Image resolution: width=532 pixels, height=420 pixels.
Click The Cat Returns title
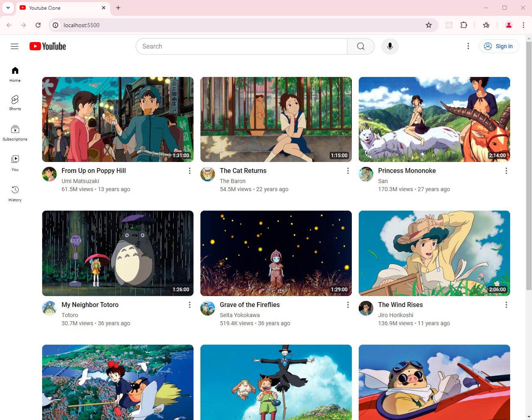pos(243,171)
